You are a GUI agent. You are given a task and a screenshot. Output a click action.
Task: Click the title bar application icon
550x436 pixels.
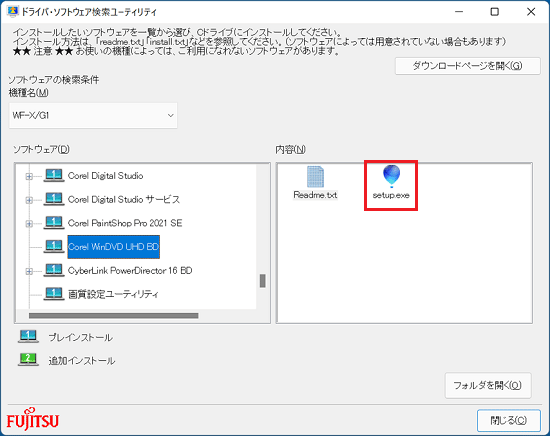pyautogui.click(x=13, y=11)
